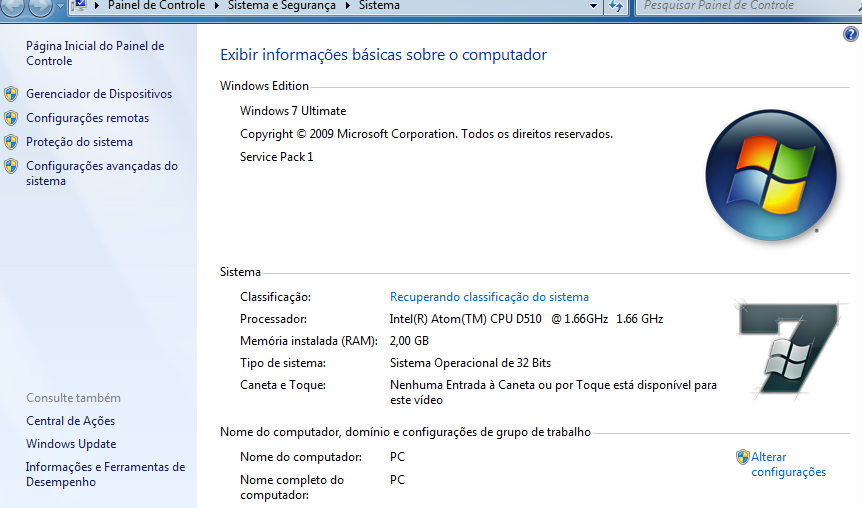
Task: Expand the arrow after Sistema e Segurança breadcrumb
Action: tap(347, 6)
